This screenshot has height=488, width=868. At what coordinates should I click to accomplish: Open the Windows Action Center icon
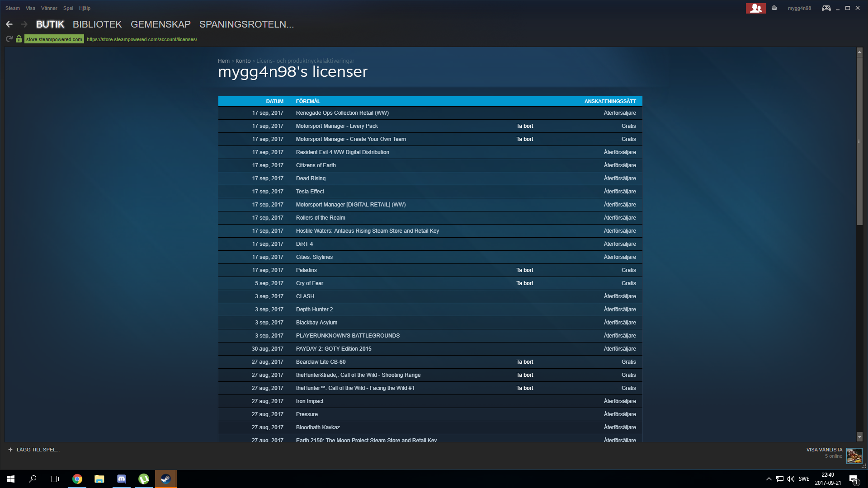(x=854, y=479)
